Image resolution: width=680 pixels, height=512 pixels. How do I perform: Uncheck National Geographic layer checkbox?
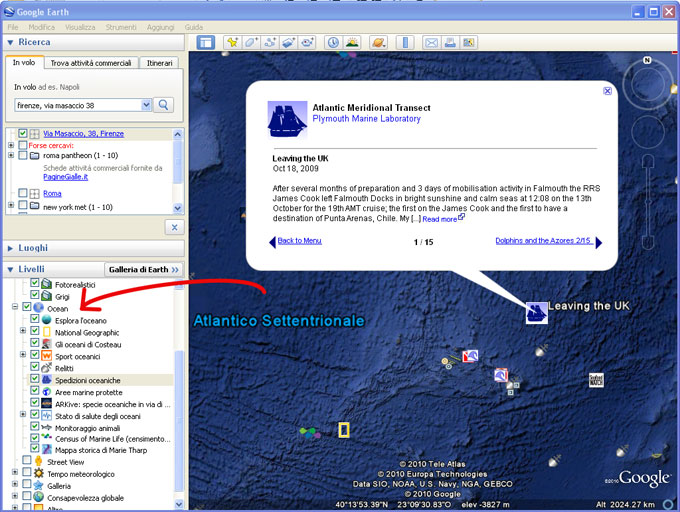(x=35, y=331)
